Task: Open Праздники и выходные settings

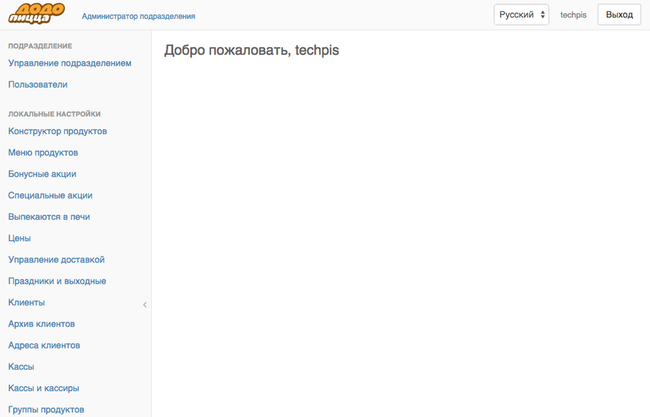Action: coord(57,281)
